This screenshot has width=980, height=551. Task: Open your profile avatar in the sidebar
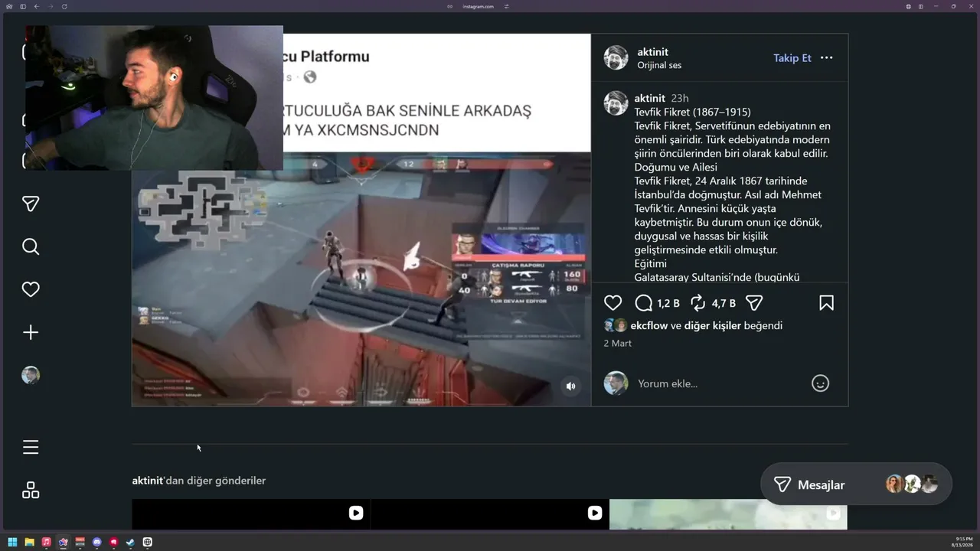[x=31, y=375]
